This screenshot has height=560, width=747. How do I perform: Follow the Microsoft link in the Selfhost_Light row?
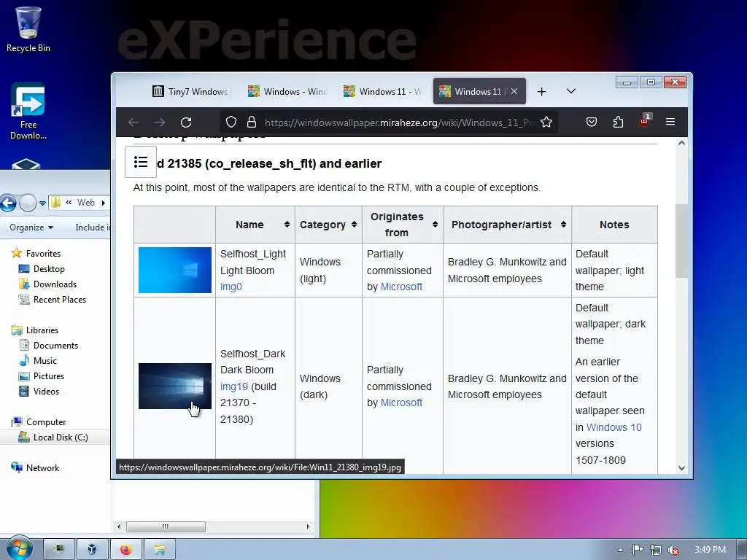402,287
